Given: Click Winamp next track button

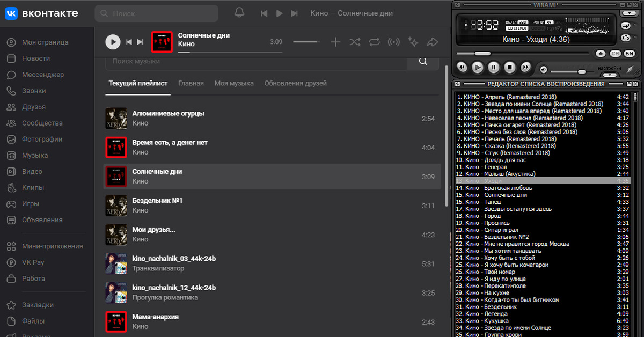Looking at the screenshot, I should click(526, 68).
